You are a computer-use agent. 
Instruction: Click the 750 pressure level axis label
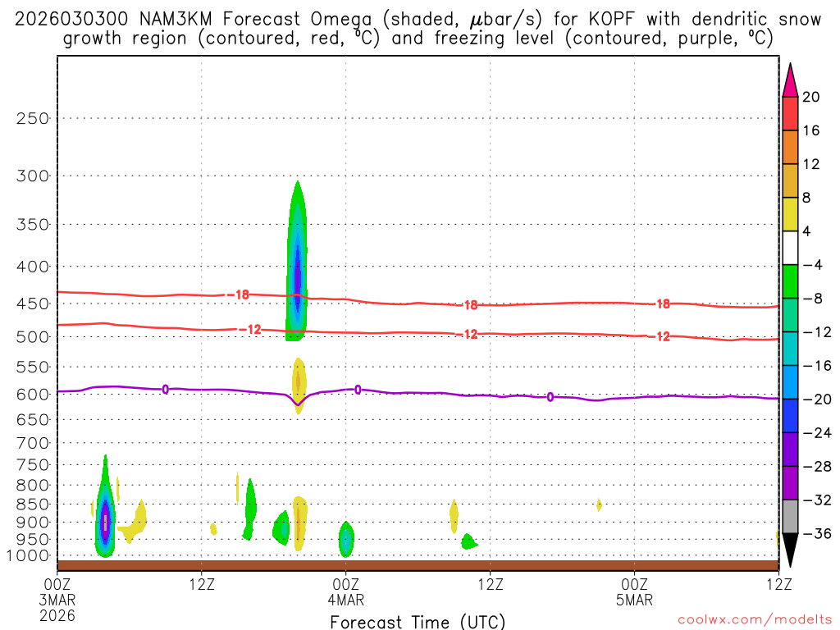click(x=33, y=465)
